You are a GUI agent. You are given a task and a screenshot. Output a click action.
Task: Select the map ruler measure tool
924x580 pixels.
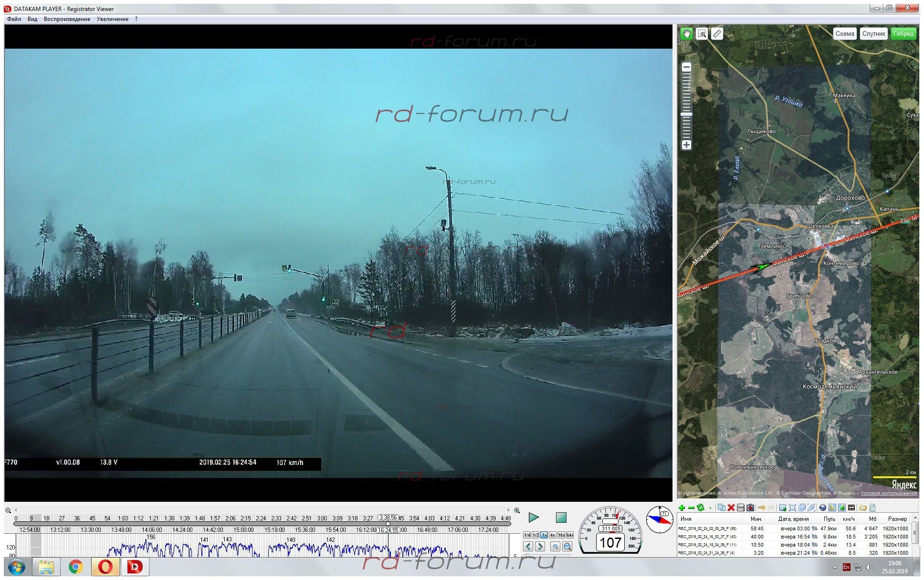click(717, 33)
